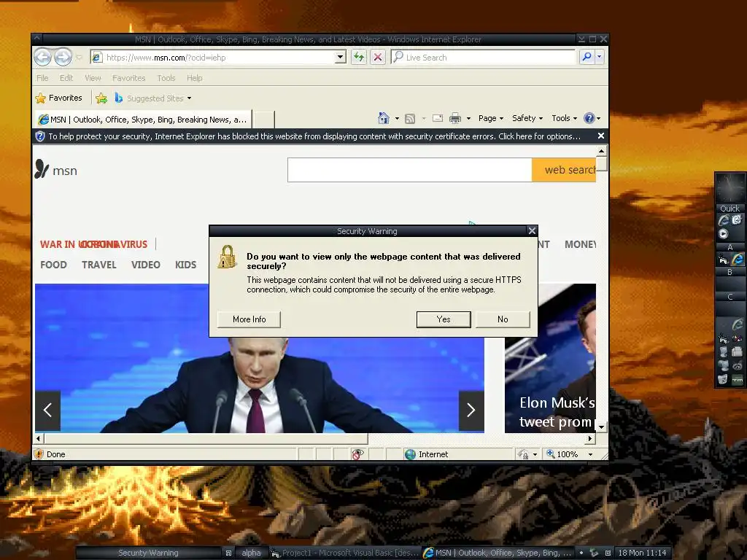Click the msn butterfly logo
This screenshot has height=560, width=747.
[x=42, y=169]
